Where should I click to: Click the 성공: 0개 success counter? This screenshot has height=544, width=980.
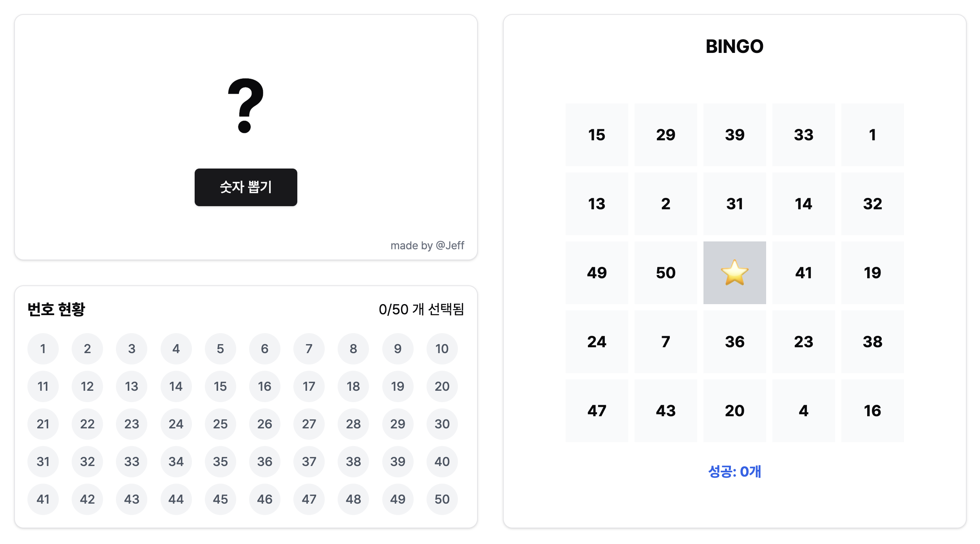click(x=734, y=471)
